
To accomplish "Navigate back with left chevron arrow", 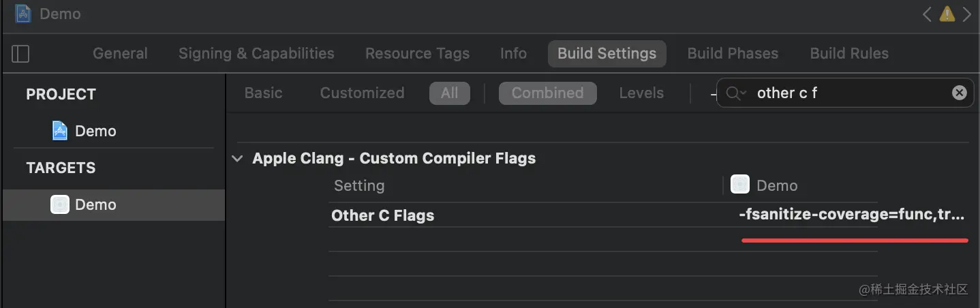I will pos(927,14).
